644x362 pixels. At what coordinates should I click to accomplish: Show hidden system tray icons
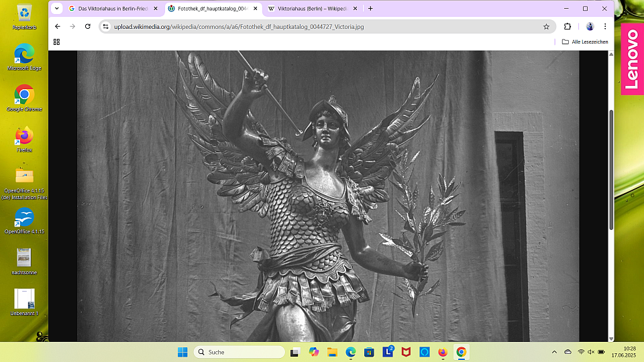pyautogui.click(x=555, y=352)
